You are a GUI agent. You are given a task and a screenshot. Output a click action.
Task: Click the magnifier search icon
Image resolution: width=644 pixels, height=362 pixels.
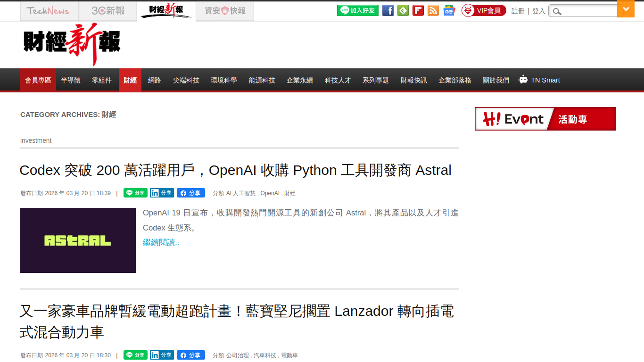[x=557, y=11]
